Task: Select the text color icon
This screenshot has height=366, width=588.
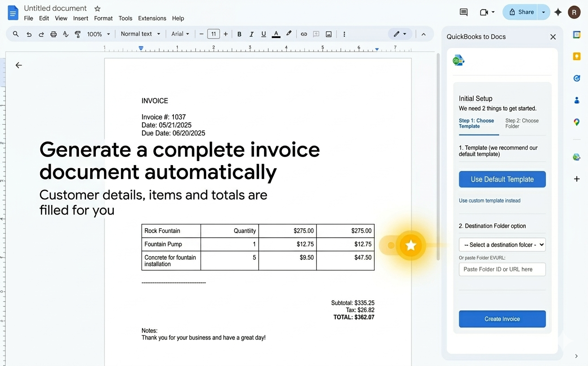Action: coord(276,34)
